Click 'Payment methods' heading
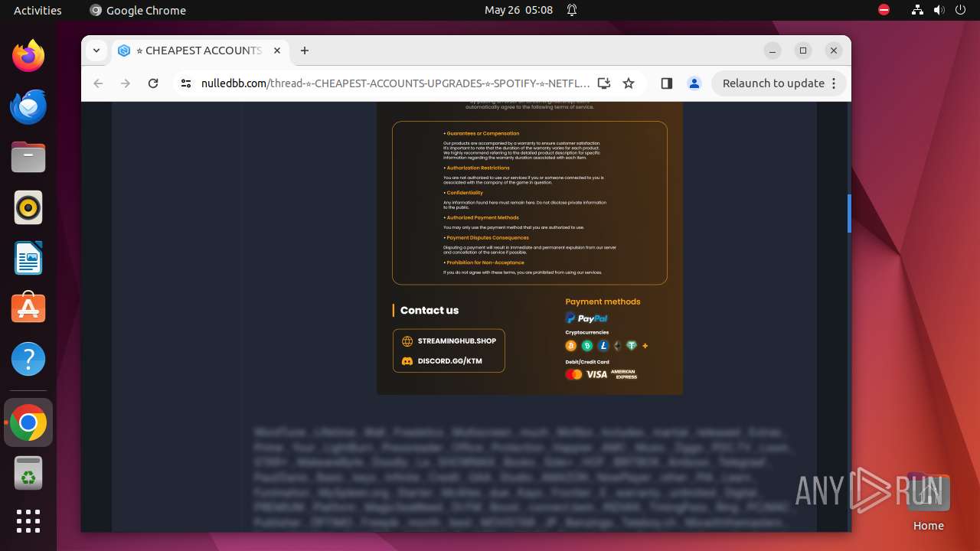The width and height of the screenshot is (980, 551). pos(603,302)
